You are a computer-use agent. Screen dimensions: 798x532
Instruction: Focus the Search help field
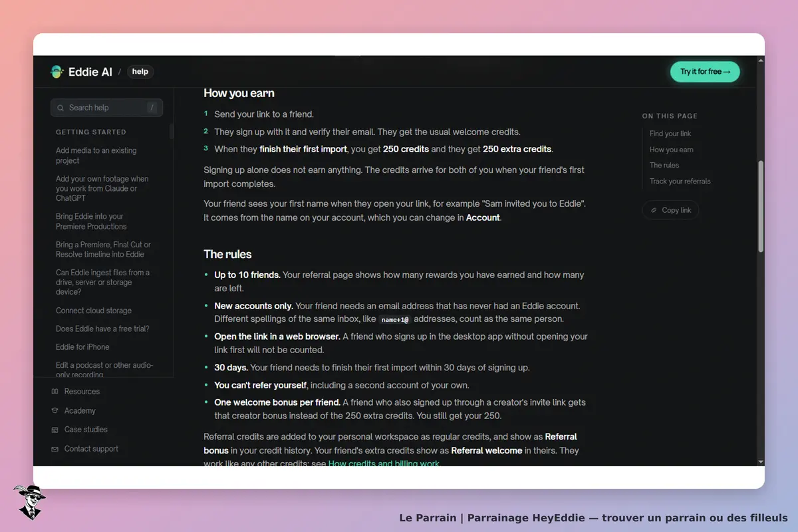106,108
